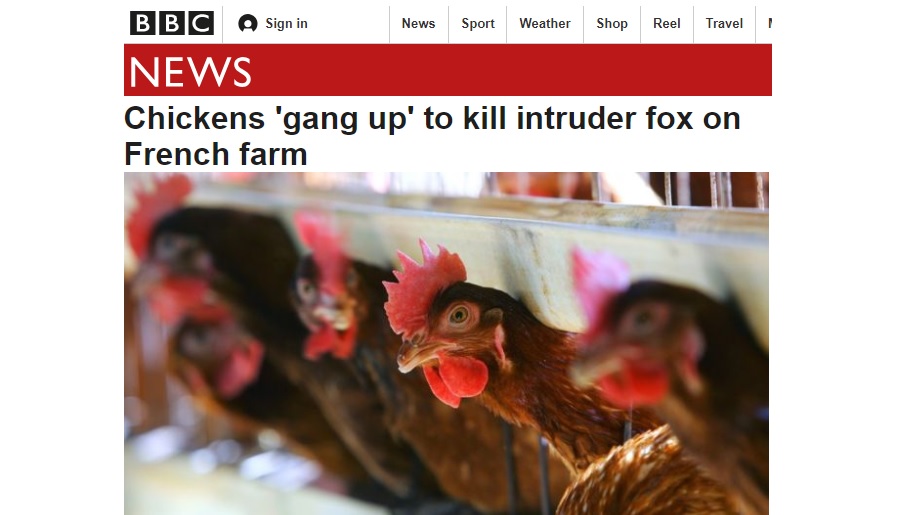
Task: Click the red wattle under the focused chicken's beak
Action: coord(455,378)
